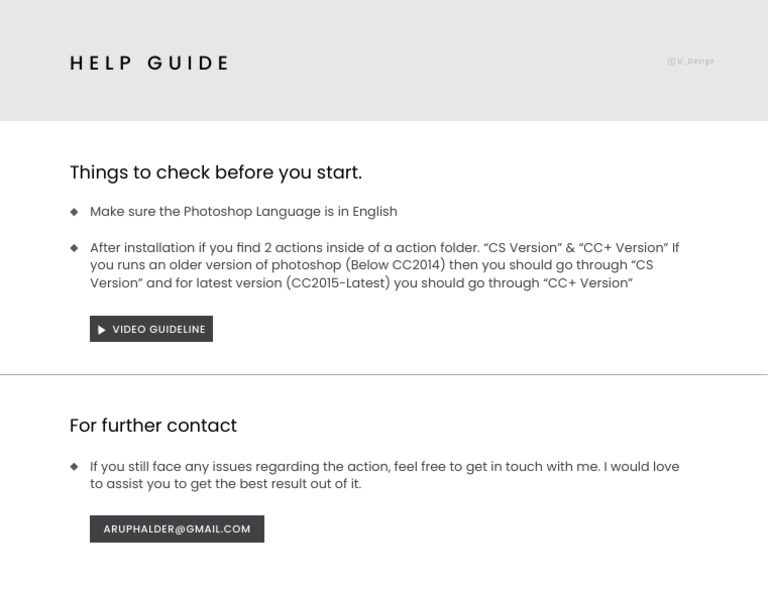Image resolution: width=768 pixels, height=591 pixels.
Task: Click the horizontal divider line between sections
Action: pos(384,375)
